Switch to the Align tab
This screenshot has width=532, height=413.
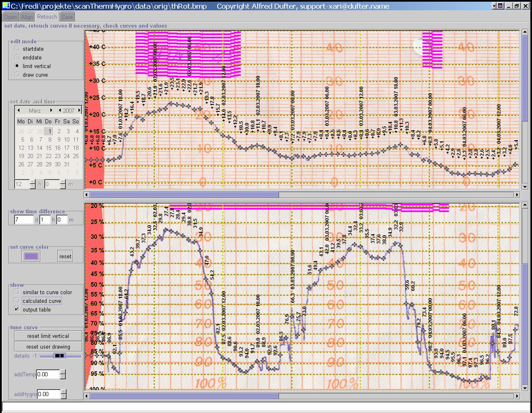click(x=27, y=17)
